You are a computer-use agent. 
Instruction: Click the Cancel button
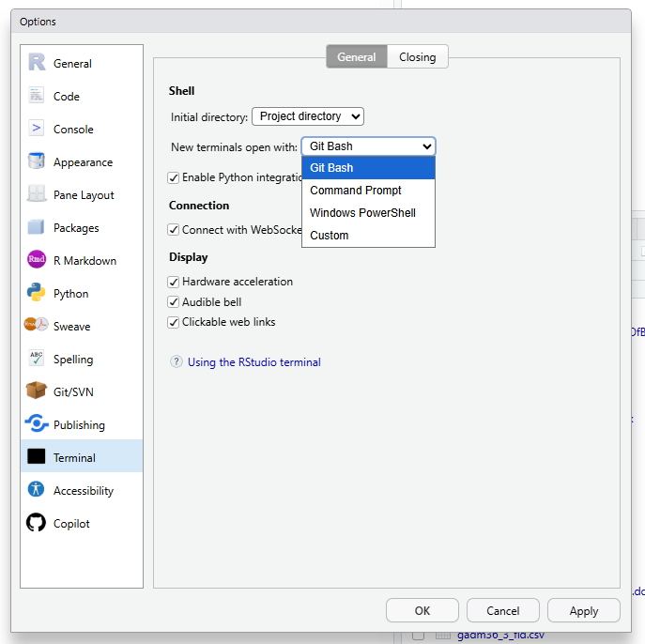[502, 610]
